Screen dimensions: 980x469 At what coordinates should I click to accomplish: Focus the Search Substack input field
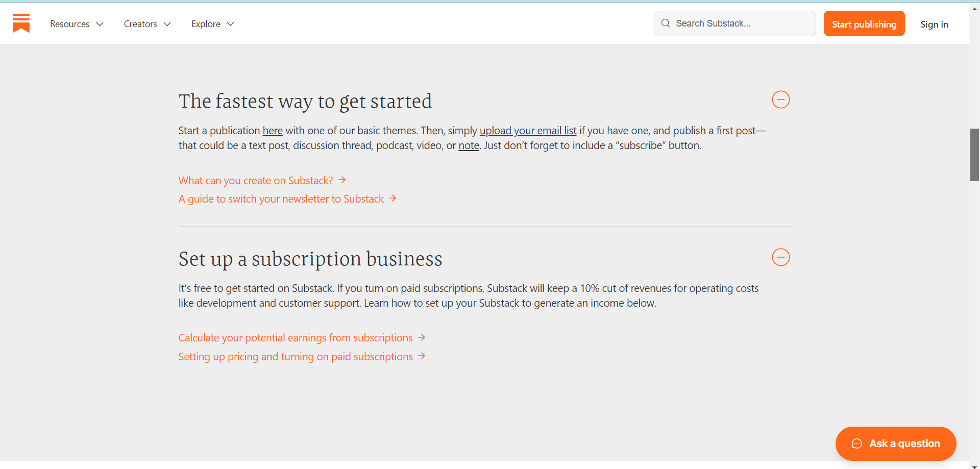pos(734,23)
